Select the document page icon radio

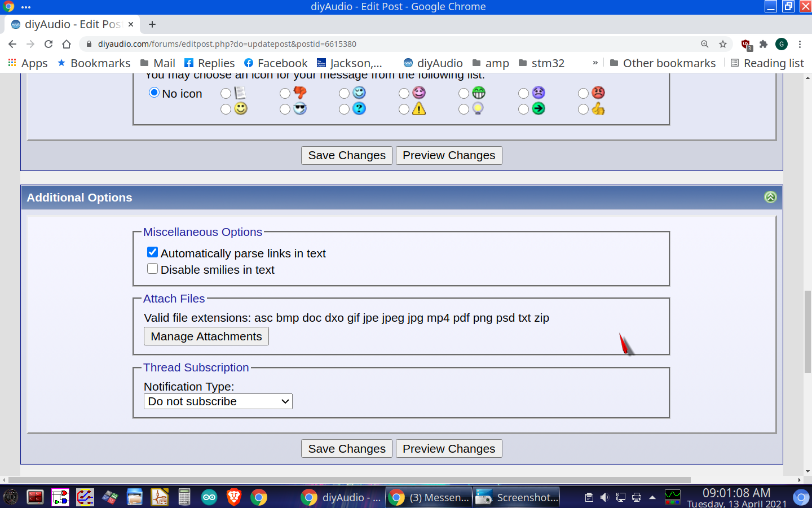[226, 93]
